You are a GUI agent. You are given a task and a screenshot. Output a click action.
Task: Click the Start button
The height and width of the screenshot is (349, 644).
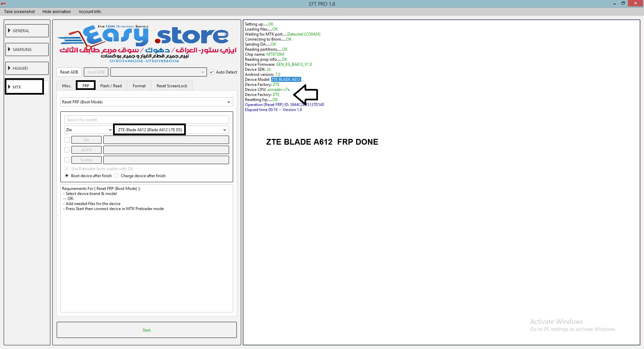pyautogui.click(x=147, y=330)
